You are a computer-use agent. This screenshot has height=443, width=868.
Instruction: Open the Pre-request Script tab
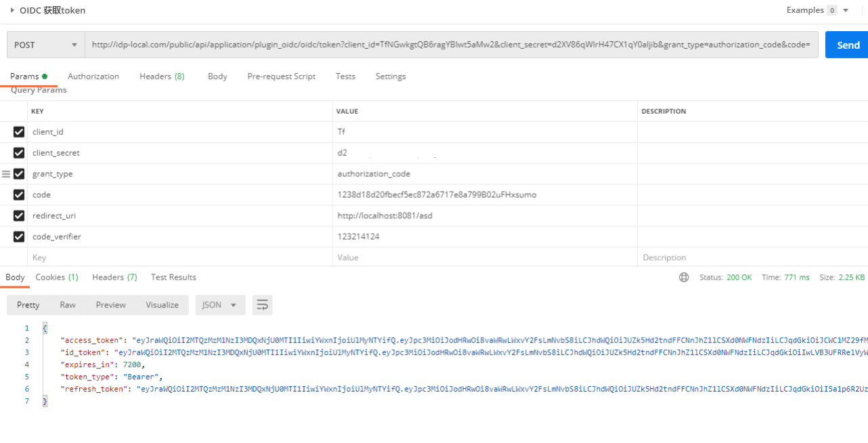(281, 77)
